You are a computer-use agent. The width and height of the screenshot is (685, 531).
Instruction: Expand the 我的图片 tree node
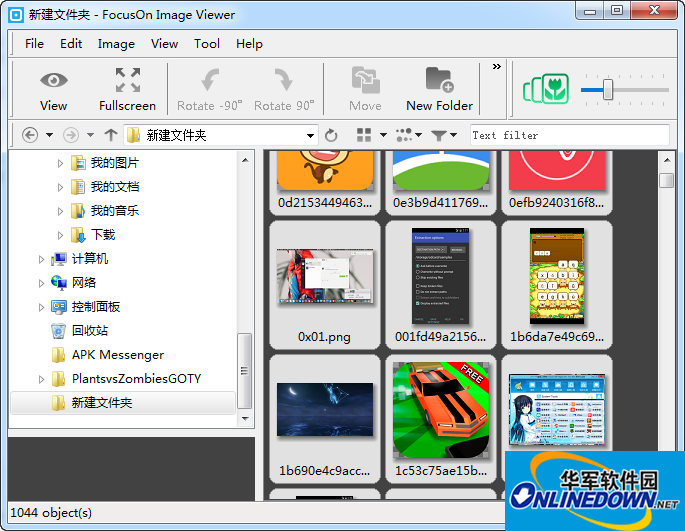pos(60,163)
